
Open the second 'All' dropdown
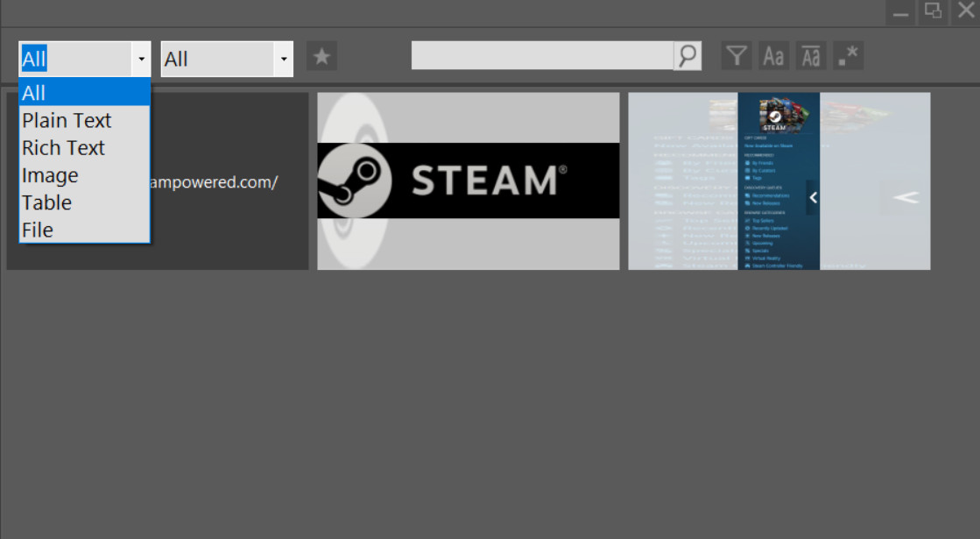(x=282, y=60)
